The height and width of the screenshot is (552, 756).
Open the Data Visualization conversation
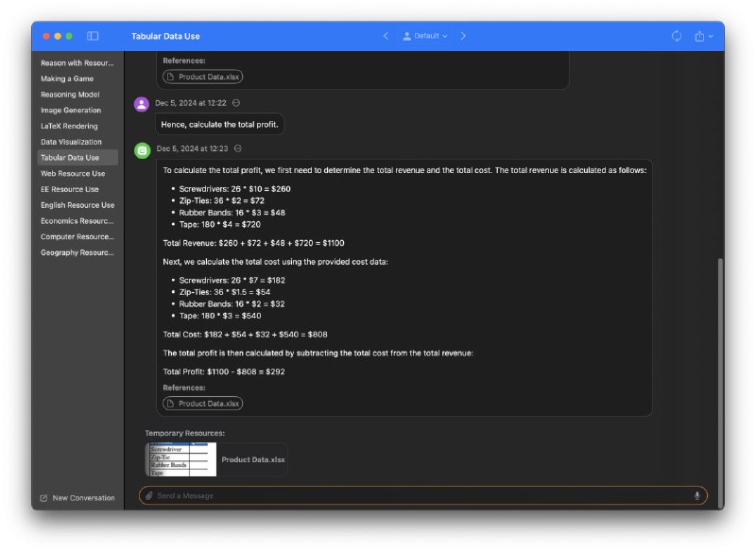(x=72, y=142)
